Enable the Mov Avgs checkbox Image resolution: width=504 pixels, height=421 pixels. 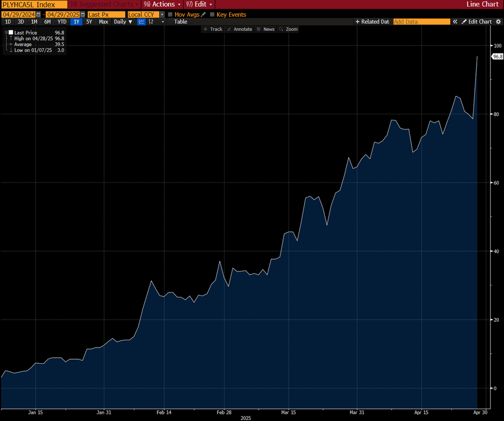(x=170, y=14)
